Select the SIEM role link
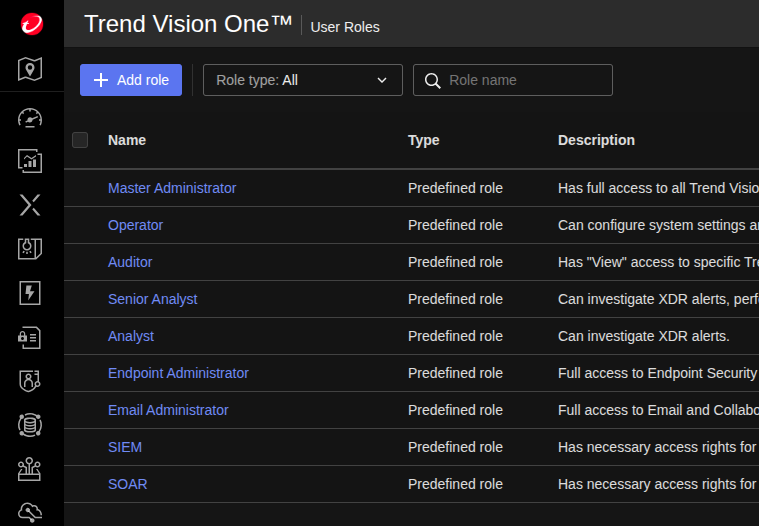The width and height of the screenshot is (759, 526). [125, 447]
